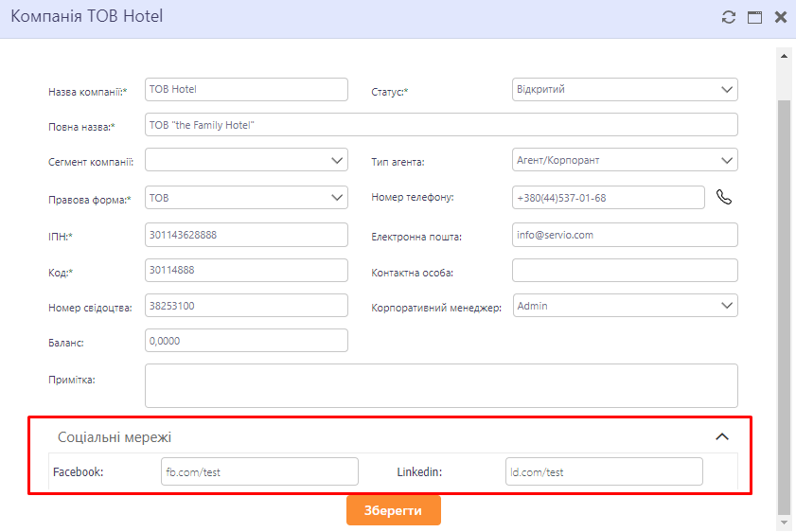Click the Електронна пошта field
Image resolution: width=796 pixels, height=532 pixels.
pyautogui.click(x=625, y=234)
